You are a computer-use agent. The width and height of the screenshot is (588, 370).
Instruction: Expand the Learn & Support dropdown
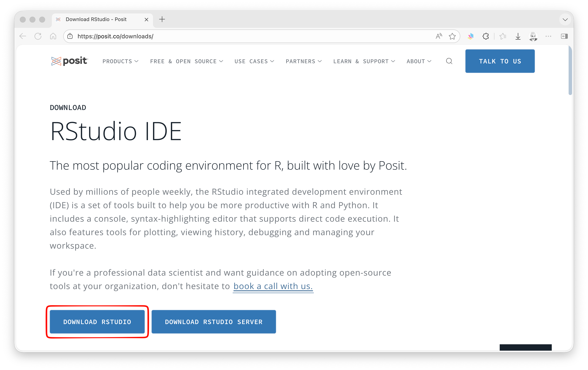click(x=364, y=61)
